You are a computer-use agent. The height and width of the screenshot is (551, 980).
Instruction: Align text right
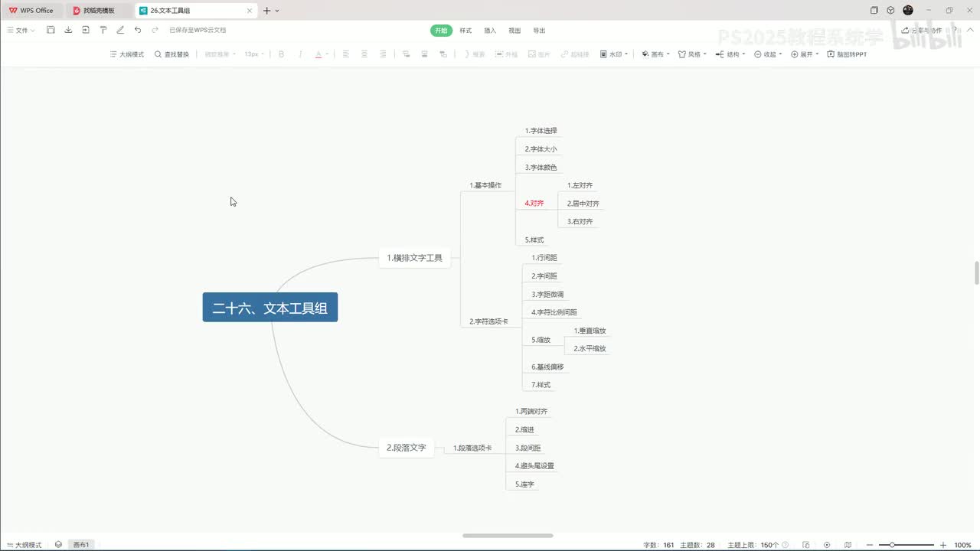pos(383,54)
